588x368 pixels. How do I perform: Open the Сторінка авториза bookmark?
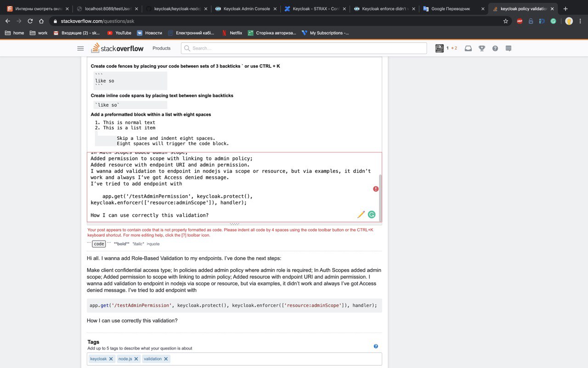click(272, 33)
